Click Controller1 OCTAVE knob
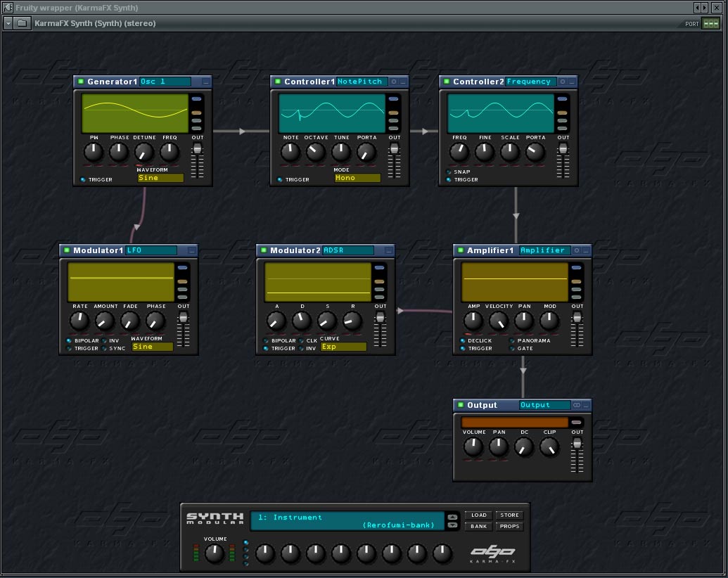 [x=316, y=153]
